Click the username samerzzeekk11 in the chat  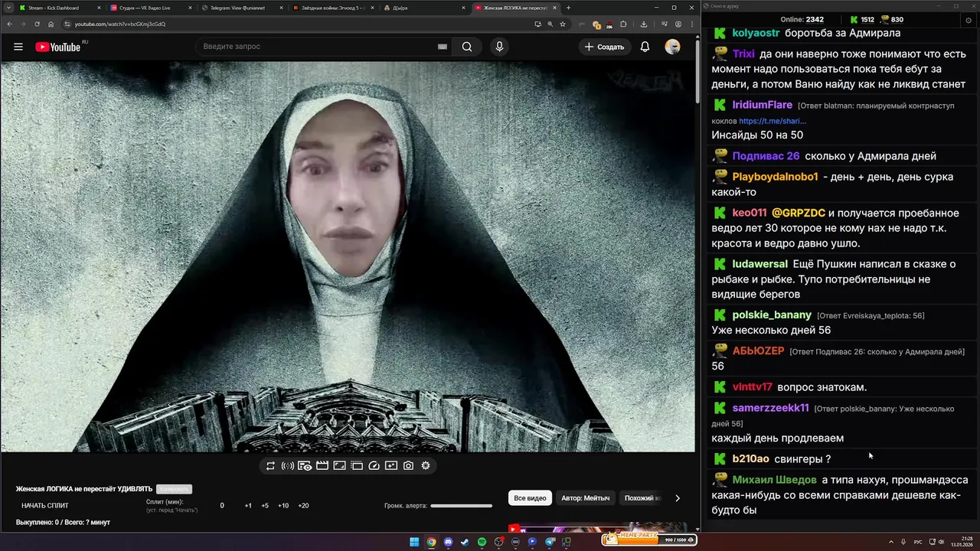pos(771,408)
